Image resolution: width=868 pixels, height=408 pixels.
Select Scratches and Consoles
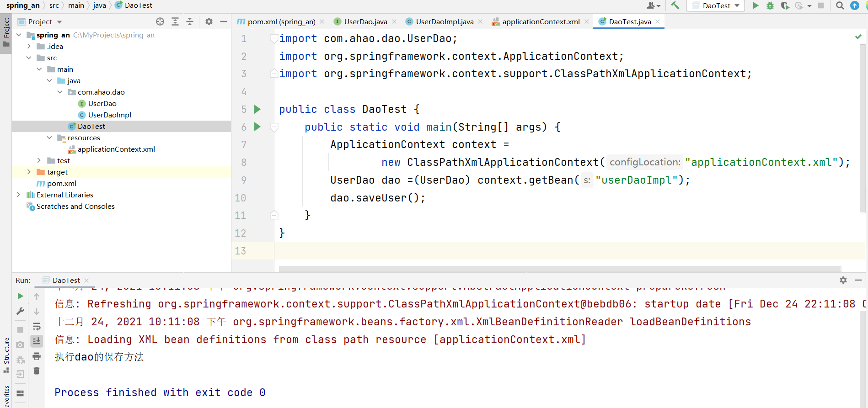tap(75, 206)
